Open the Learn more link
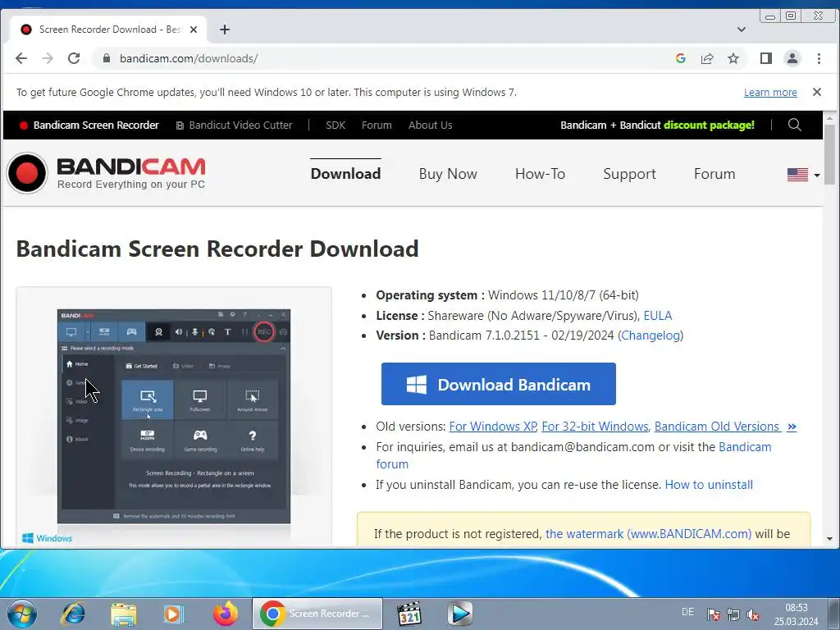The width and height of the screenshot is (840, 630). tap(770, 92)
